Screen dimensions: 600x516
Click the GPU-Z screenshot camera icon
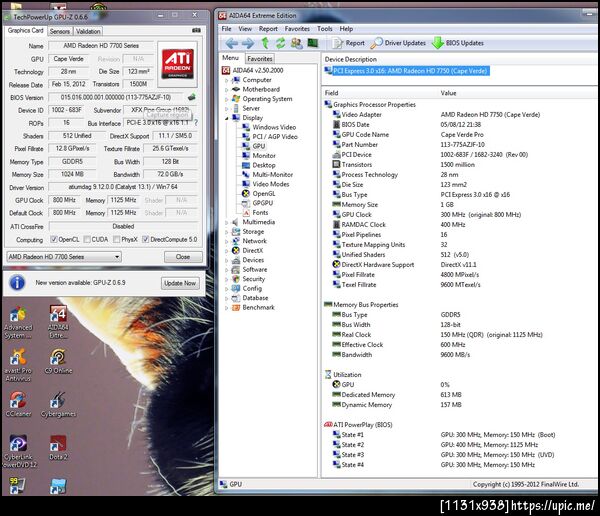click(x=196, y=30)
